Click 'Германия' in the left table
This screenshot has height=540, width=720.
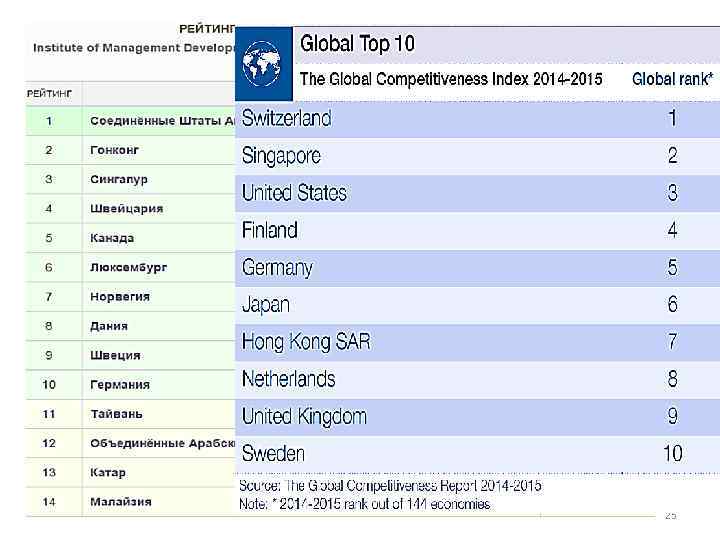120,385
